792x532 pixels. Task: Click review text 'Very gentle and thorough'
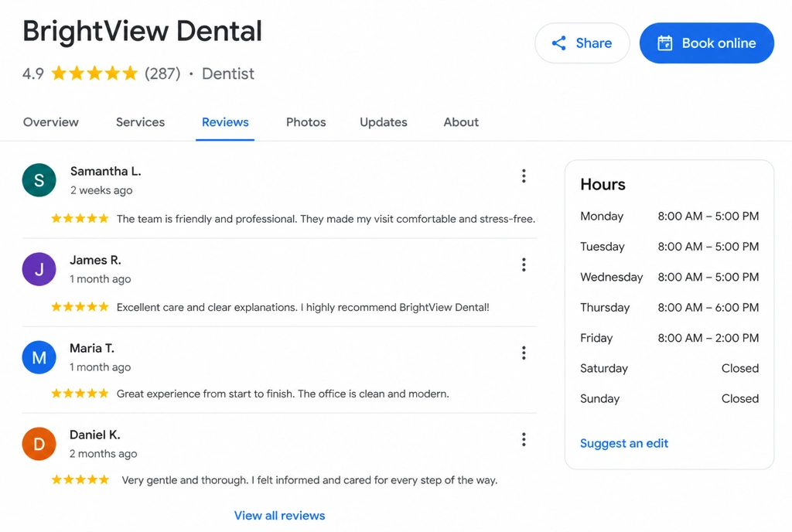(185, 479)
